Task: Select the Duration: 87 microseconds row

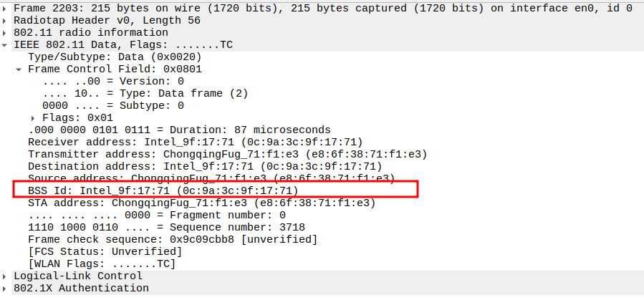Action: click(179, 130)
